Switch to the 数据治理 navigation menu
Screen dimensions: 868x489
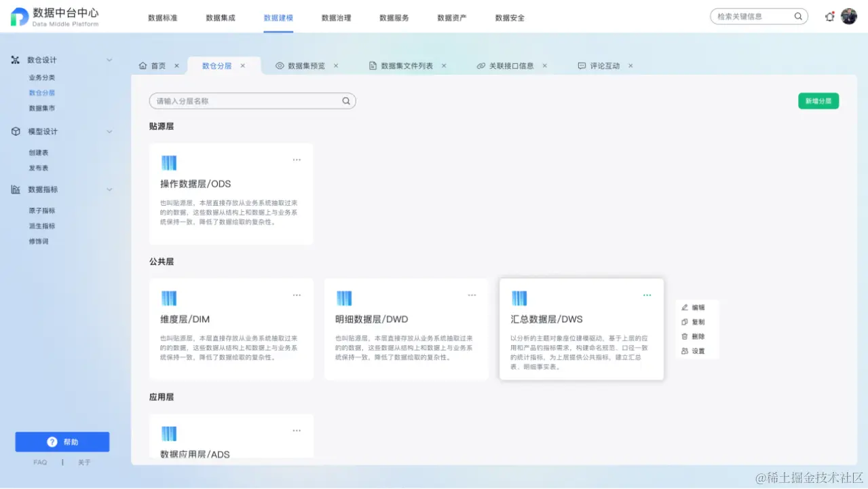click(x=336, y=18)
